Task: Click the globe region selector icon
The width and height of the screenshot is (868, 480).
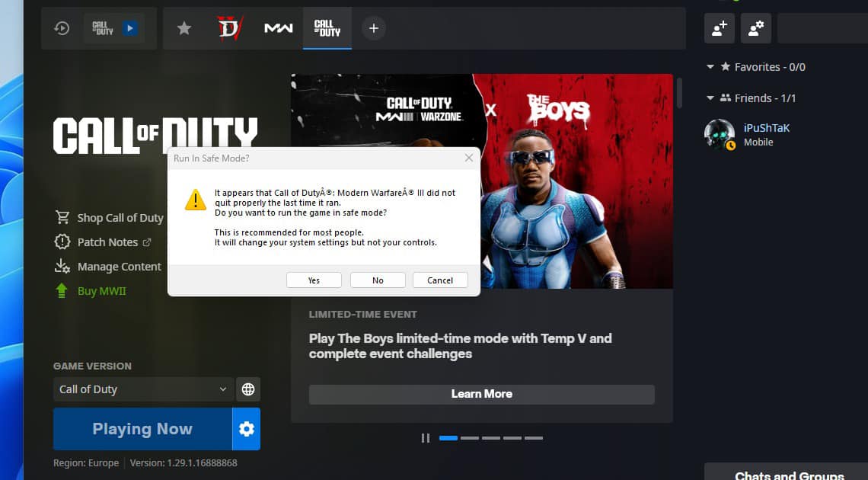Action: click(248, 389)
